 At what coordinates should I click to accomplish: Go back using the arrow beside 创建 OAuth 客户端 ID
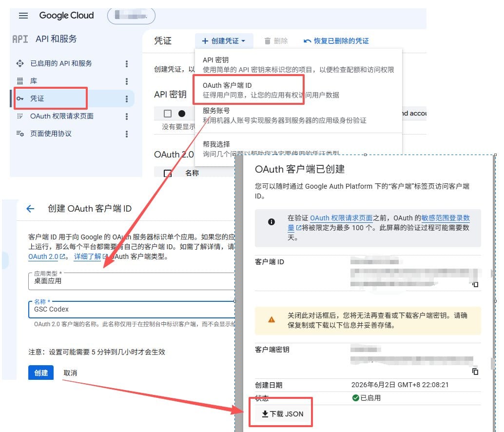point(30,209)
